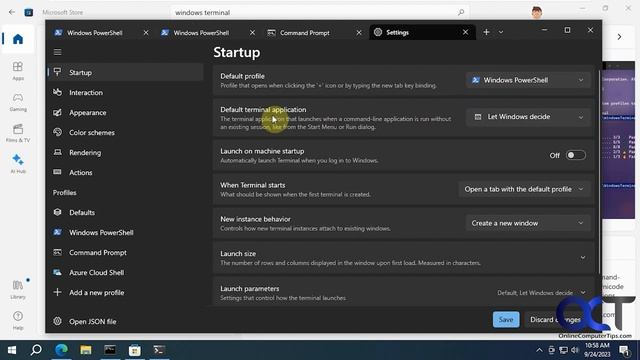
Task: Open Gaming section in Microsoft Store
Action: 18,102
